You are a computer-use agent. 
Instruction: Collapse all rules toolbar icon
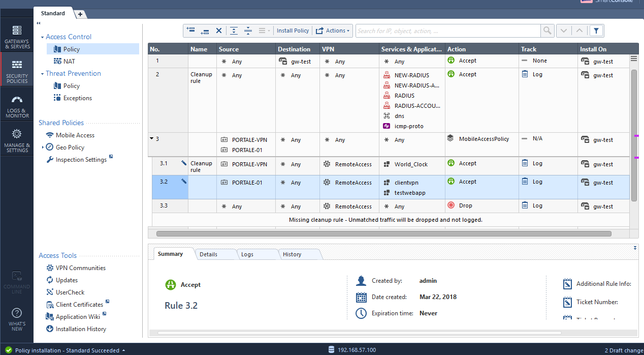248,31
